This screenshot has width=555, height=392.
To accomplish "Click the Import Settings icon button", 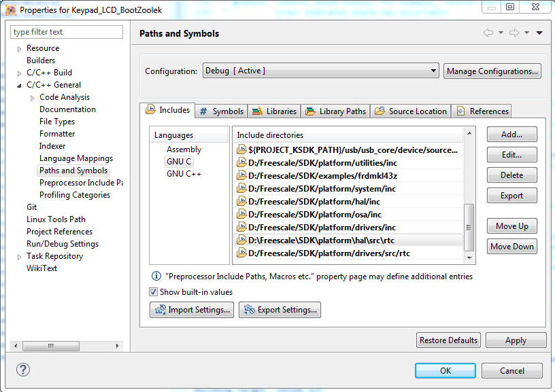I will click(x=192, y=310).
